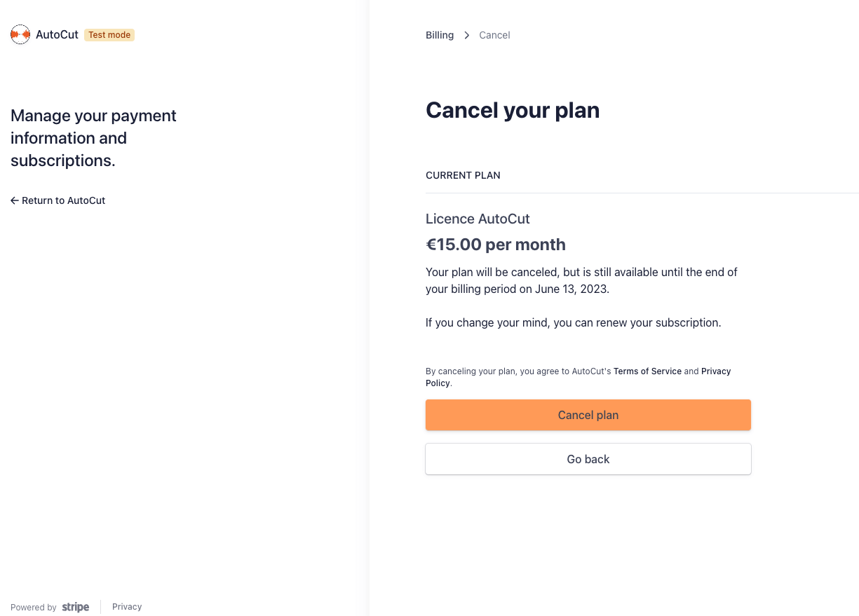This screenshot has height=616, width=859.
Task: Confirm with the orange Cancel plan button
Action: point(588,415)
